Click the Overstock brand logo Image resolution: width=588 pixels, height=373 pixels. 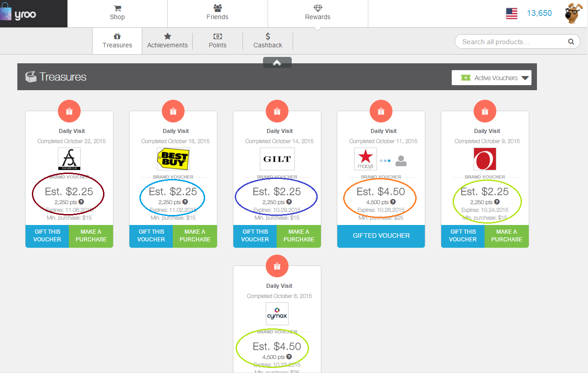coord(485,159)
